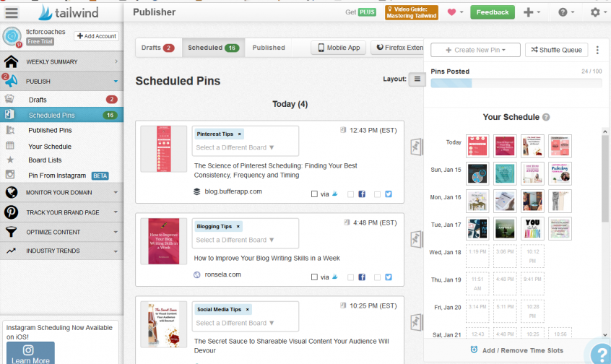The width and height of the screenshot is (611, 364).
Task: Expand the Monitor Your Domain arrow
Action: 116,193
